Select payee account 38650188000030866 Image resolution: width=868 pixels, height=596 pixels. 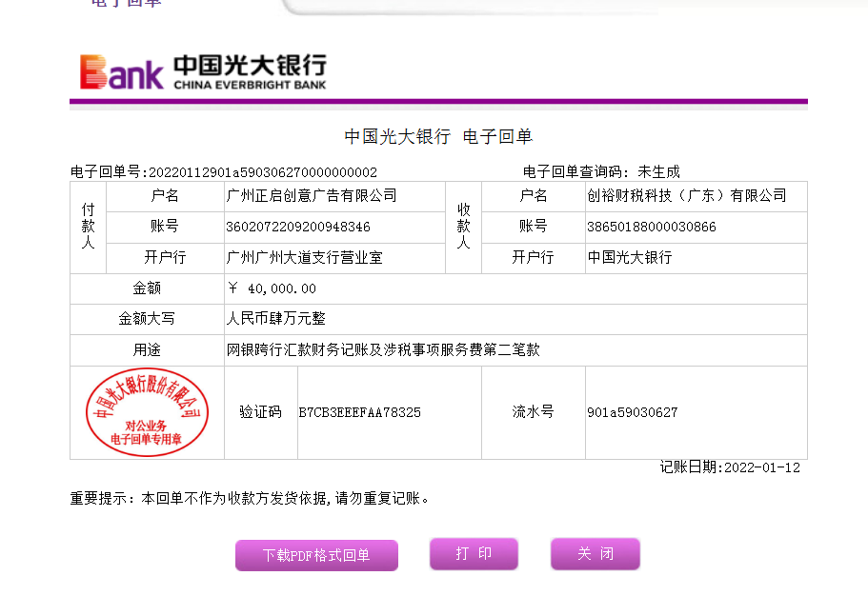pyautogui.click(x=652, y=227)
